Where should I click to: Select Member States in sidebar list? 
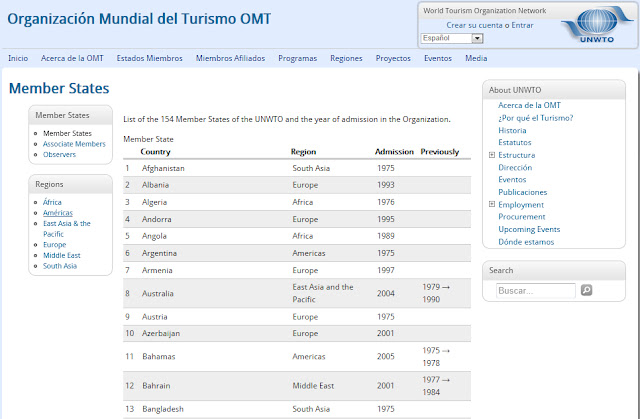[67, 133]
